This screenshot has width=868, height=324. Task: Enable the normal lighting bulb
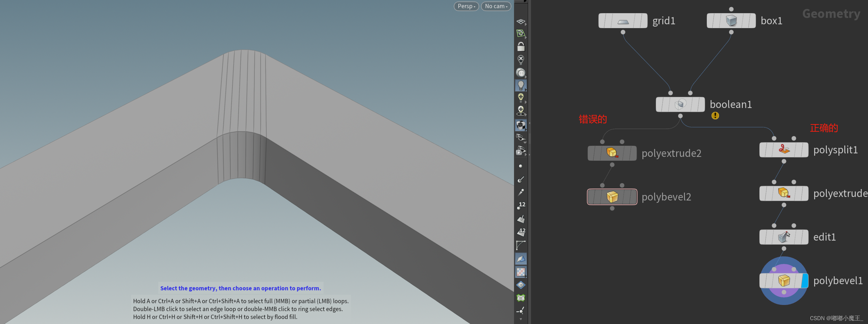pyautogui.click(x=521, y=85)
